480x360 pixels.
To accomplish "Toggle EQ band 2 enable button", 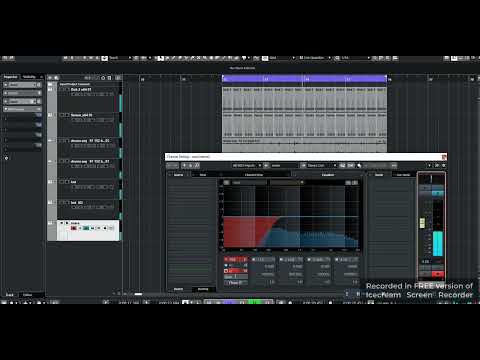I will point(254,259).
